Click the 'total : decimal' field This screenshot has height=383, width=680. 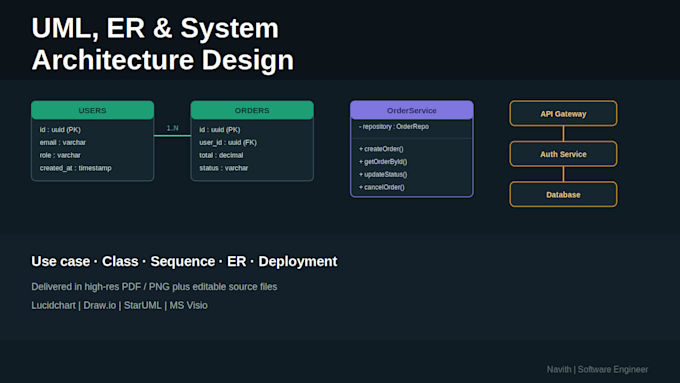tap(221, 155)
